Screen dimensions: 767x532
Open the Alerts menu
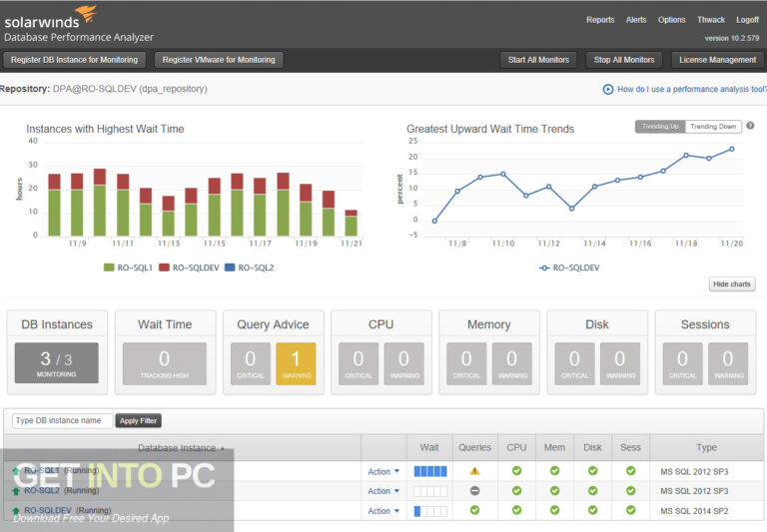636,20
